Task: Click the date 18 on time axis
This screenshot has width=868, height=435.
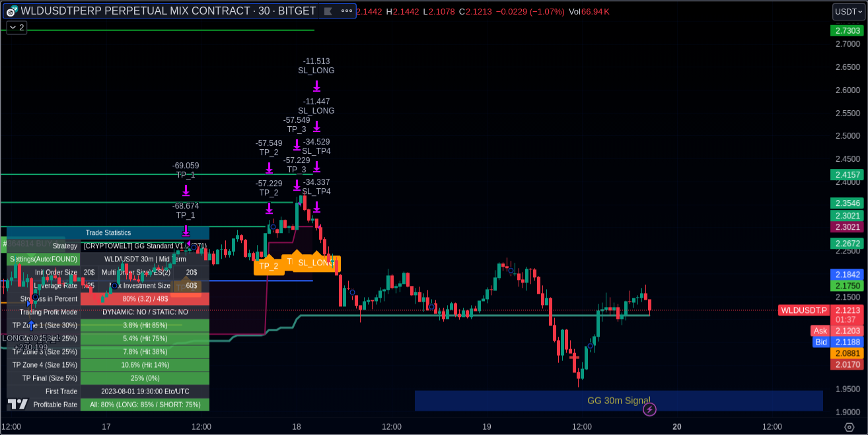Action: click(x=297, y=427)
